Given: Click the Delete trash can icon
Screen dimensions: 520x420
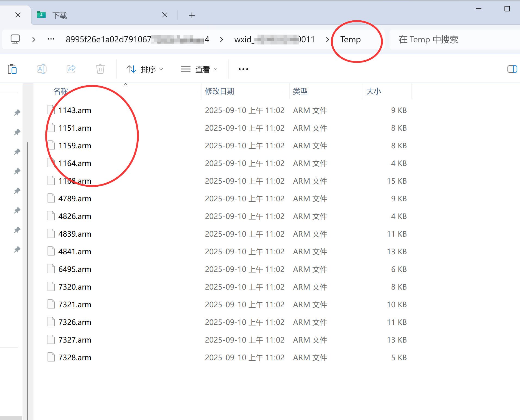Looking at the screenshot, I should point(100,69).
